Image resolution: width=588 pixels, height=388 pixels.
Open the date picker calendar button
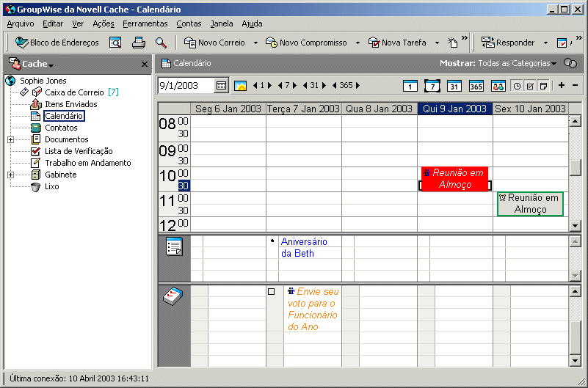click(221, 86)
